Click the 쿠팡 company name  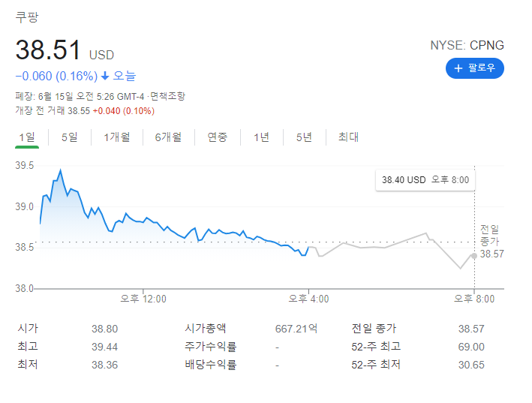coord(27,17)
